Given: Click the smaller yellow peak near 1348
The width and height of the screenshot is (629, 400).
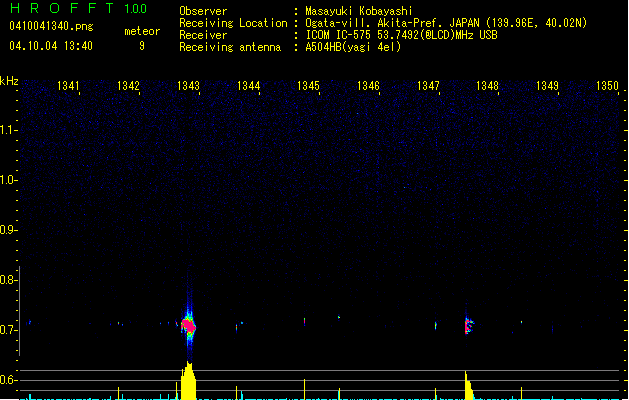Looking at the screenshot, I should tap(467, 386).
